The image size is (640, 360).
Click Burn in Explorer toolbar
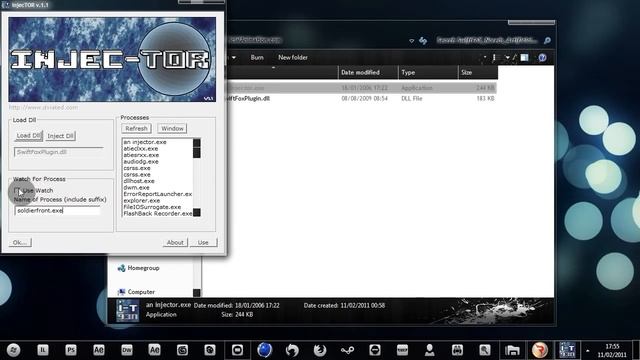tap(257, 58)
